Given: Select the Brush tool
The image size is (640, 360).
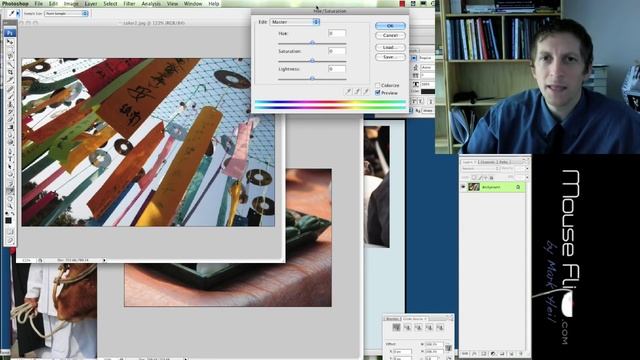Looking at the screenshot, I should pyautogui.click(x=10, y=96).
